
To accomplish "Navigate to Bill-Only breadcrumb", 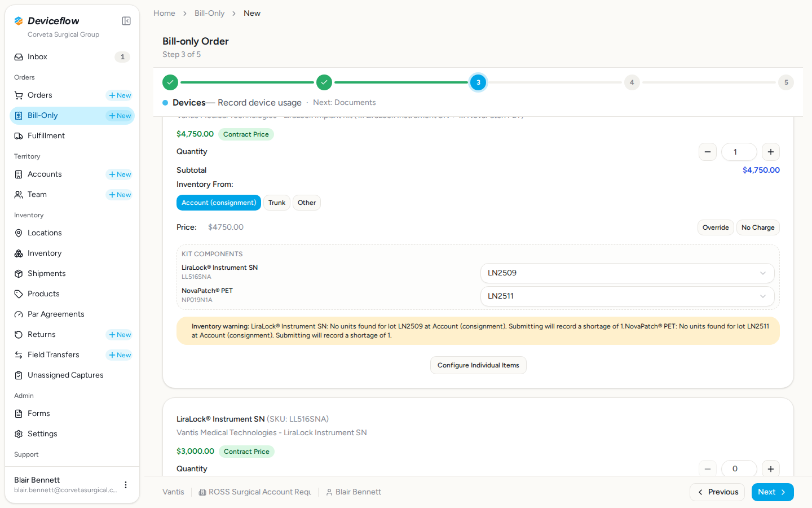I will [x=209, y=13].
